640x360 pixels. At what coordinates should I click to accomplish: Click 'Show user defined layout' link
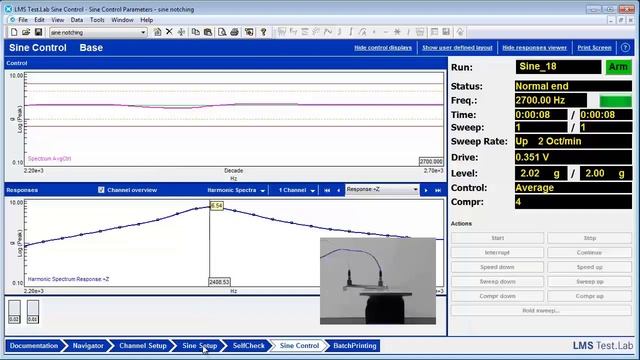457,48
